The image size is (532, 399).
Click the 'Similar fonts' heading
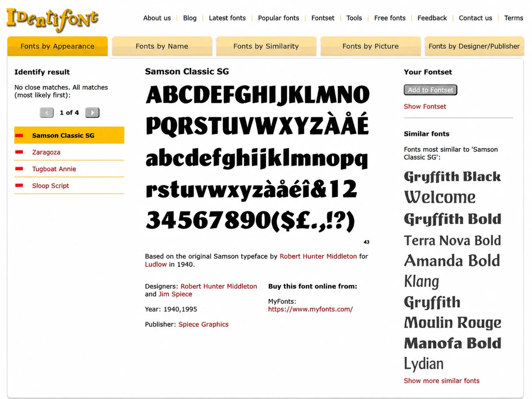426,134
